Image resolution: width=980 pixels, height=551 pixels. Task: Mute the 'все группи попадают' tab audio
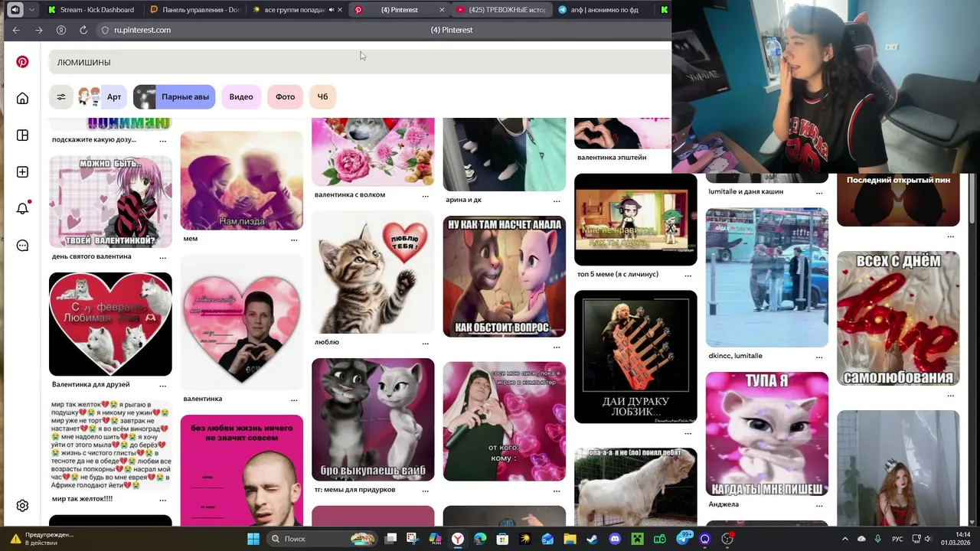[x=332, y=10]
